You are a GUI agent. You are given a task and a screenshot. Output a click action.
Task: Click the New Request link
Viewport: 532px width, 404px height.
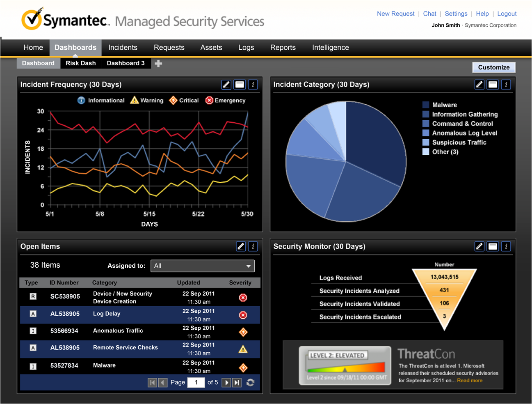point(396,14)
